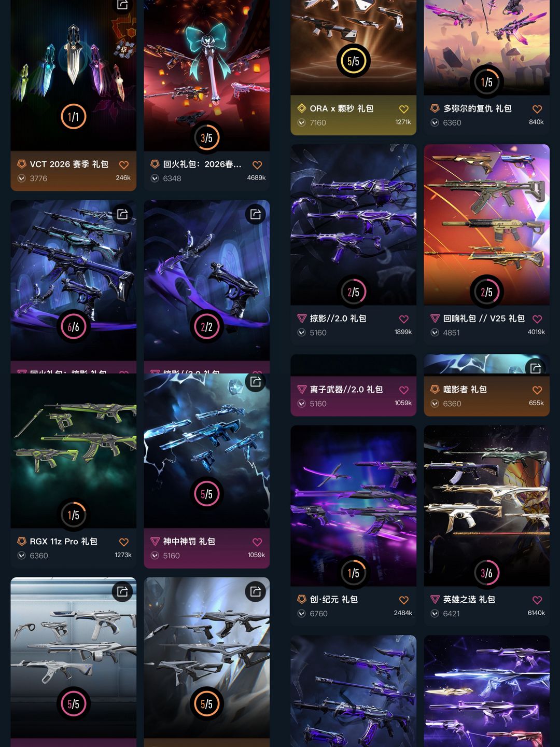Click share icon on blue 6/6 bundle

coord(122,214)
